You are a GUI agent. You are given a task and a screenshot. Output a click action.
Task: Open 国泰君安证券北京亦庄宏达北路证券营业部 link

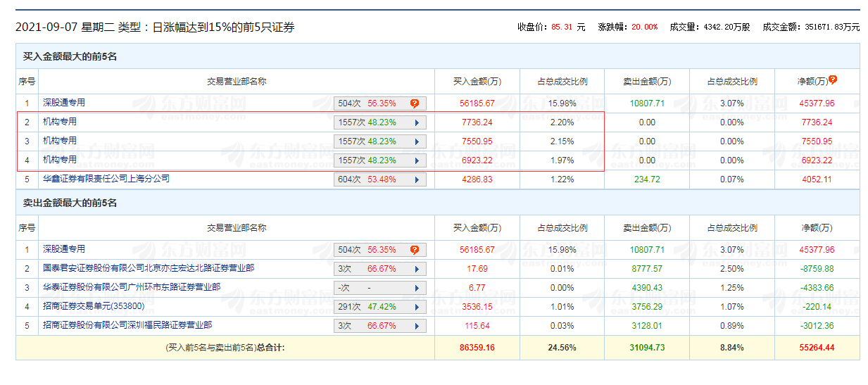click(148, 268)
